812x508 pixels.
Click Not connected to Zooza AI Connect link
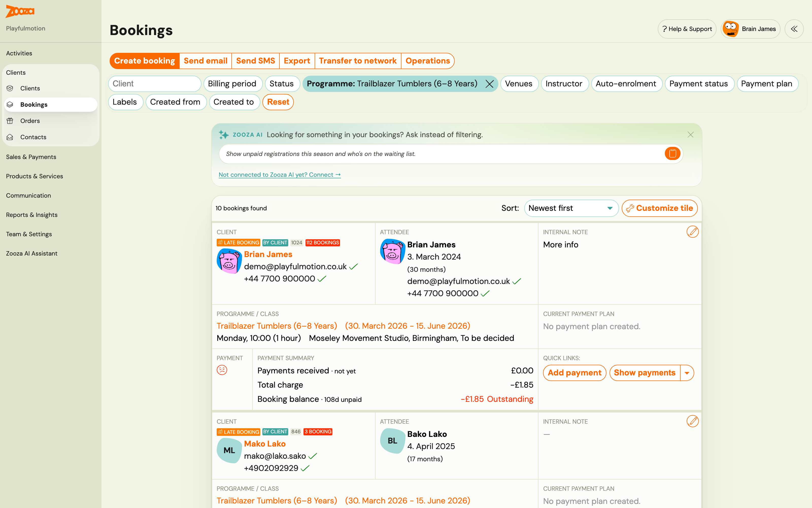[x=279, y=175]
